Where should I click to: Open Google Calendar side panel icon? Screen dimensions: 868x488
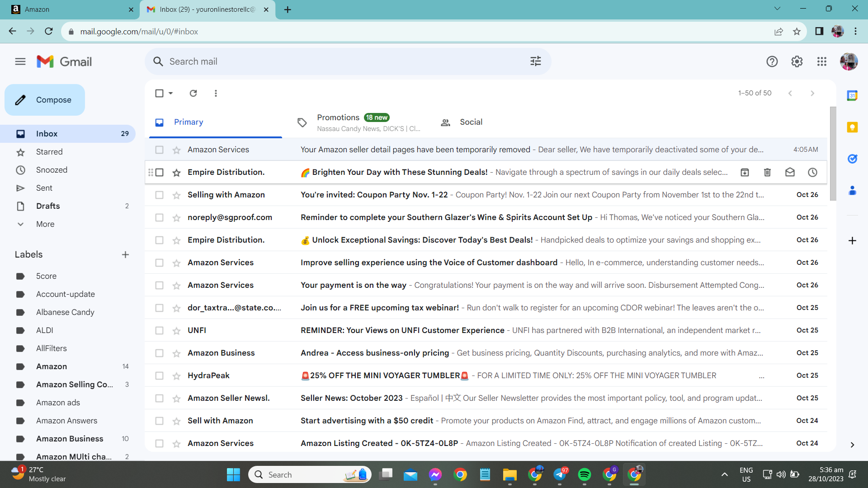click(x=852, y=95)
